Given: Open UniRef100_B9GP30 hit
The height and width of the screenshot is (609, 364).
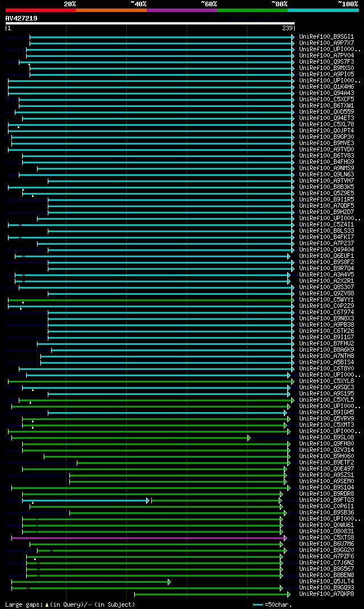Looking at the screenshot, I should (326, 137).
